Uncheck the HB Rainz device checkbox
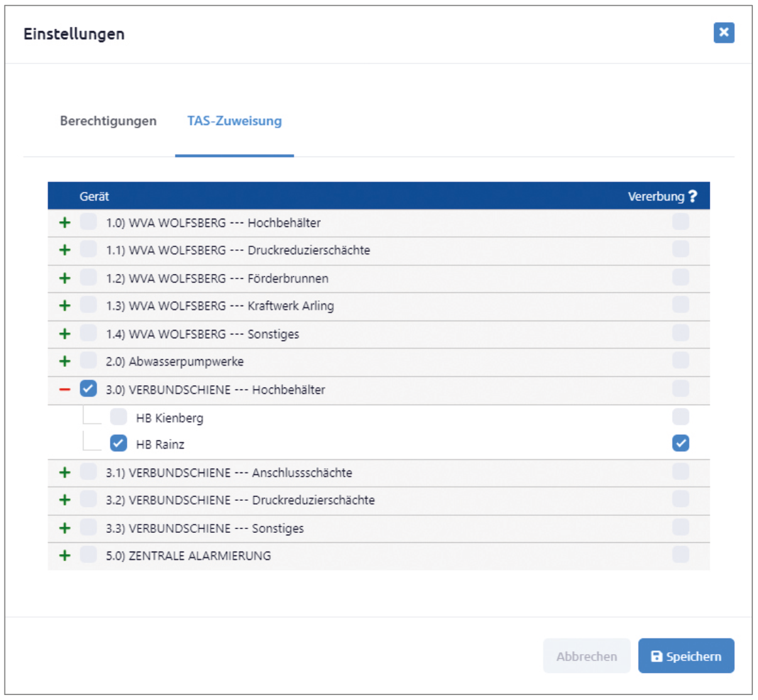Screen dimensions: 758x700 tap(118, 444)
